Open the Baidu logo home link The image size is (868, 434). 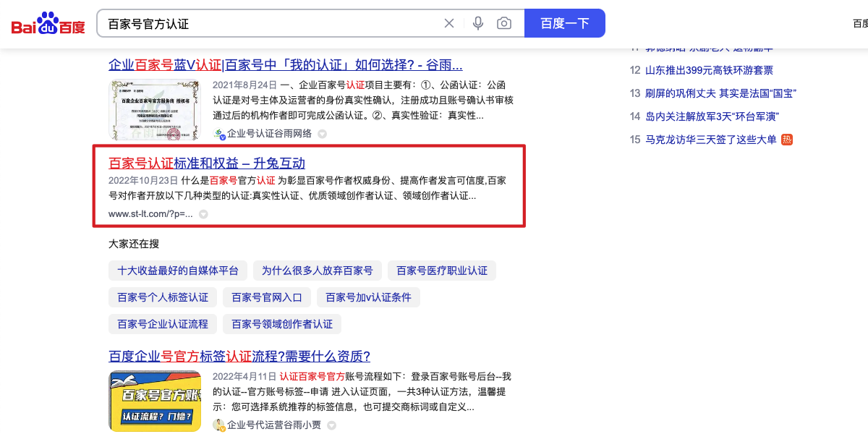(48, 24)
